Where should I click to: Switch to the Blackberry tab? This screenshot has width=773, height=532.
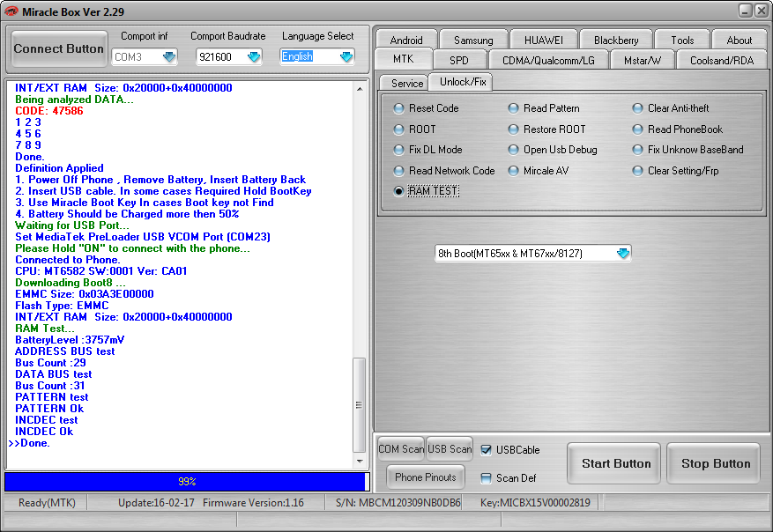(616, 40)
